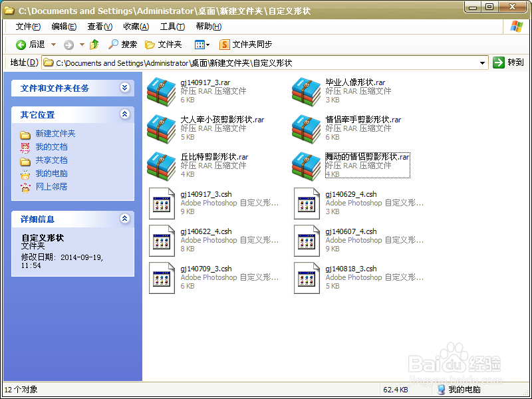Screen dimensions: 532x399
Task: Collapse the 详细信息 panel chevron
Action: tap(125, 219)
